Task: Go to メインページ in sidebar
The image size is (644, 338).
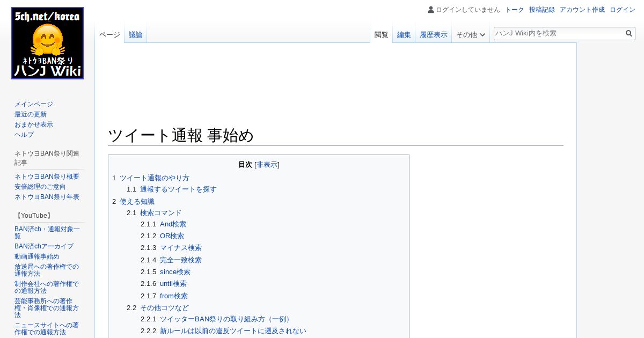Action: 34,104
